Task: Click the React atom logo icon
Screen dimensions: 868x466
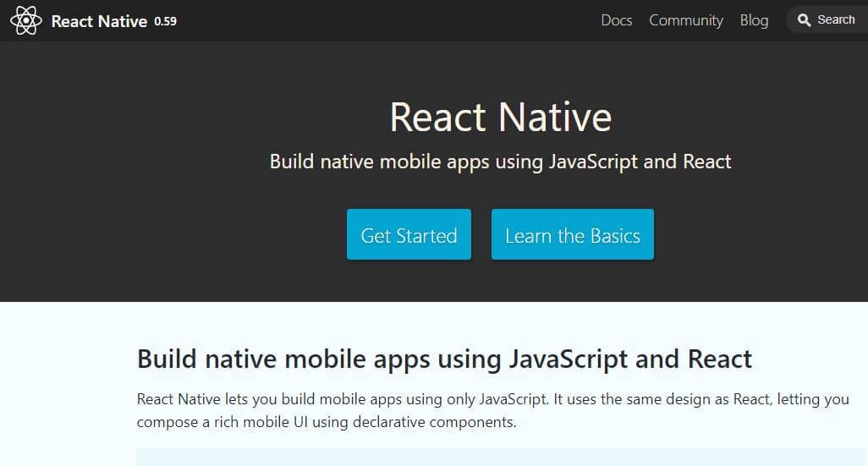Action: 25,20
